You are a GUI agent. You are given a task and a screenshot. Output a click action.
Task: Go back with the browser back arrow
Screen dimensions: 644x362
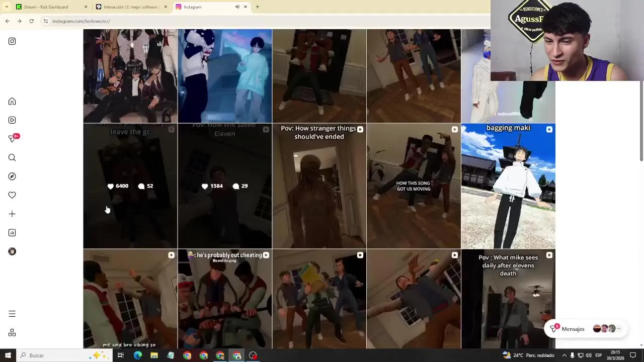click(x=7, y=21)
